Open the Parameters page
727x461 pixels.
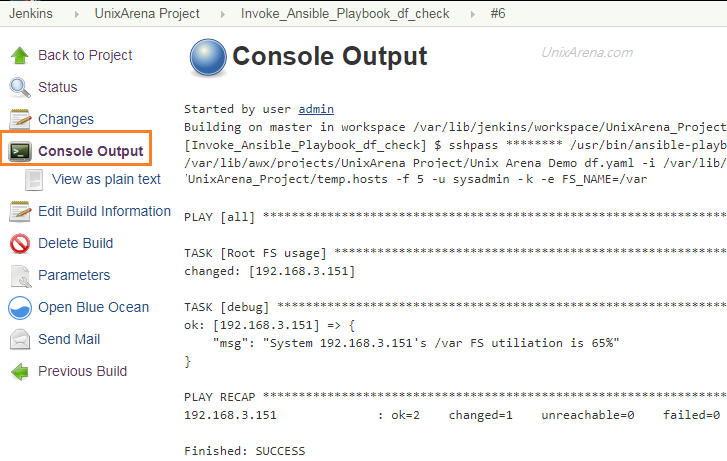(74, 275)
